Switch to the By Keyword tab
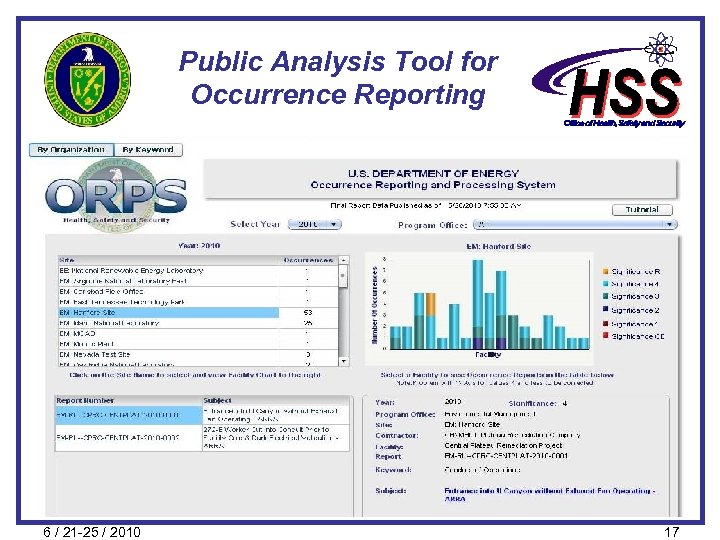 tap(148, 150)
